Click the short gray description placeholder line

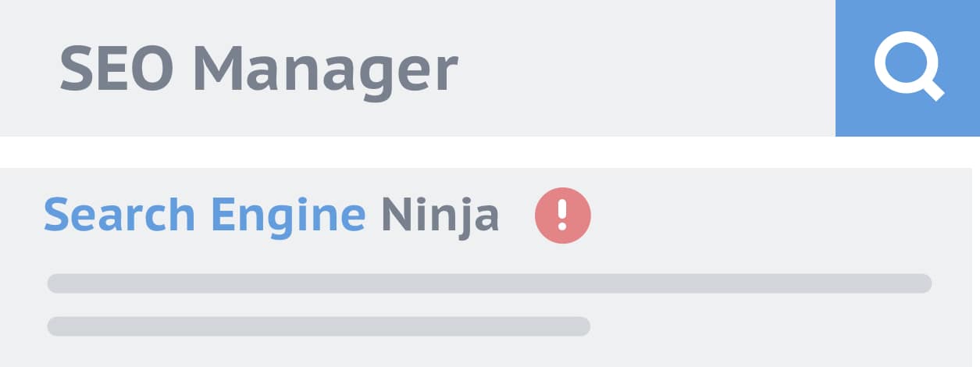[x=319, y=326]
